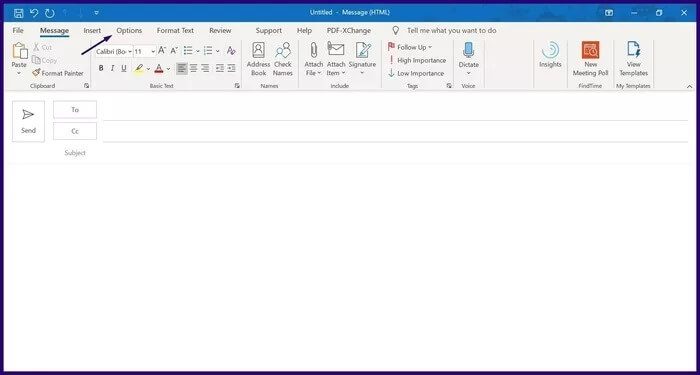This screenshot has height=375, width=700.
Task: Create a New Meeting Poll
Action: [591, 59]
